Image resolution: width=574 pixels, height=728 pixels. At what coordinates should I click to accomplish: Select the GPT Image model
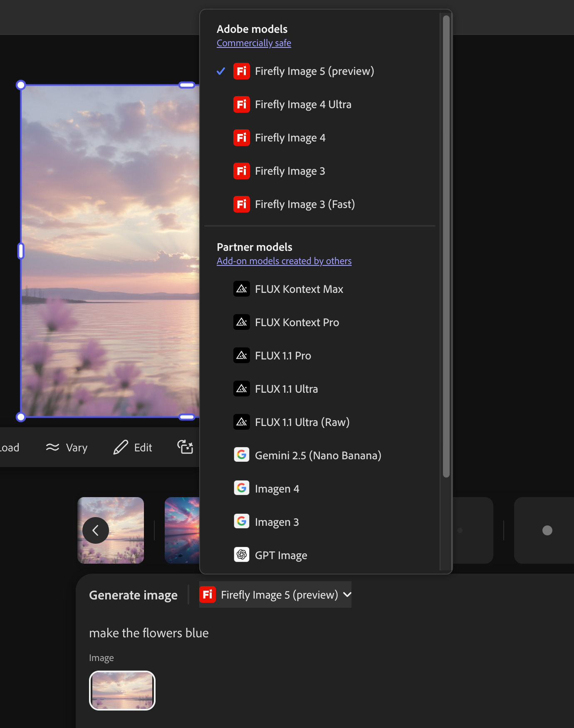tap(319, 555)
